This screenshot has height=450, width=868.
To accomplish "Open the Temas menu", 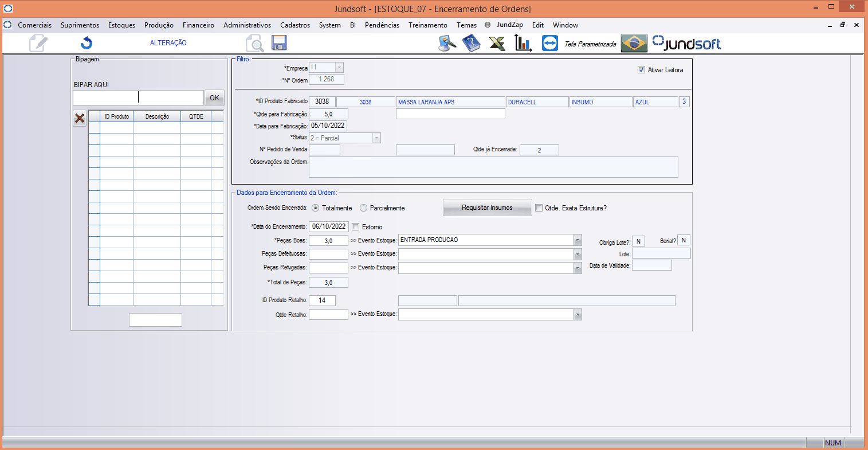I will [x=466, y=25].
